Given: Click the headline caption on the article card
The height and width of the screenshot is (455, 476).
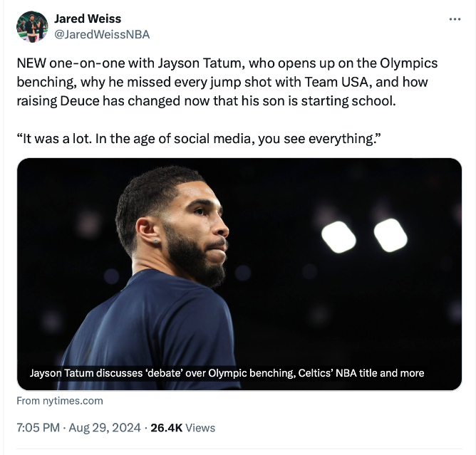Looking at the screenshot, I should click(227, 372).
